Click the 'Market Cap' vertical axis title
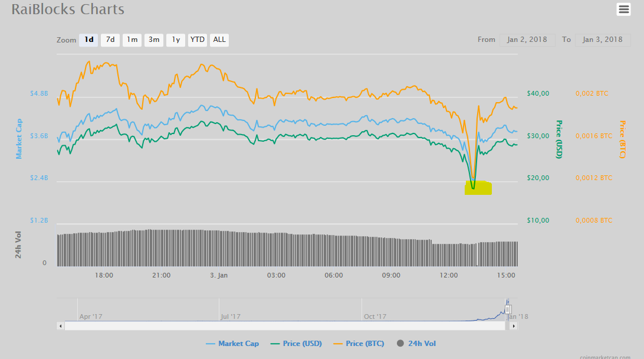The width and height of the screenshot is (644, 359). pyautogui.click(x=19, y=139)
